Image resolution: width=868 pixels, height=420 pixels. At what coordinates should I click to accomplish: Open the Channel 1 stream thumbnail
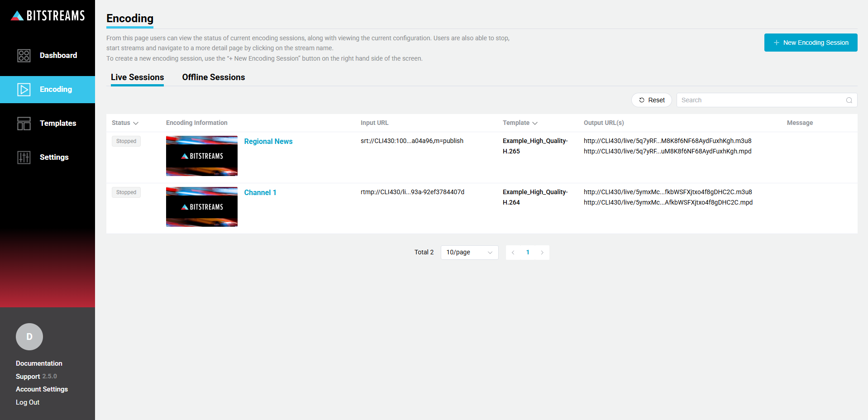pyautogui.click(x=202, y=207)
